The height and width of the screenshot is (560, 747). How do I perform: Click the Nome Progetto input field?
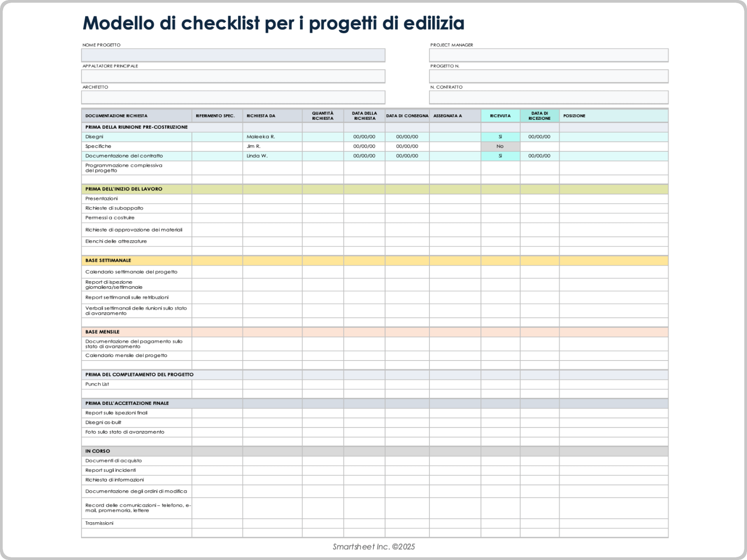click(233, 55)
